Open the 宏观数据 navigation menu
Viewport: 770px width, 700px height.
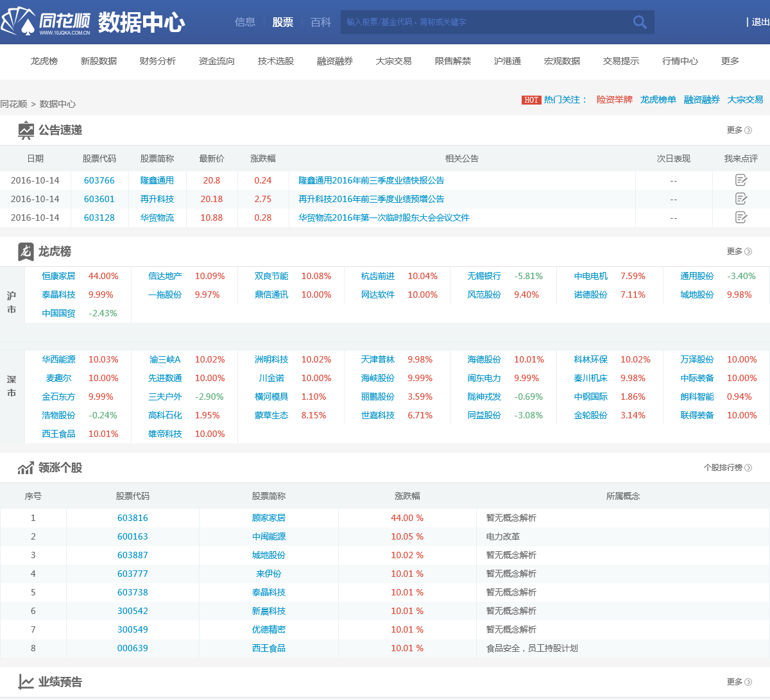562,61
